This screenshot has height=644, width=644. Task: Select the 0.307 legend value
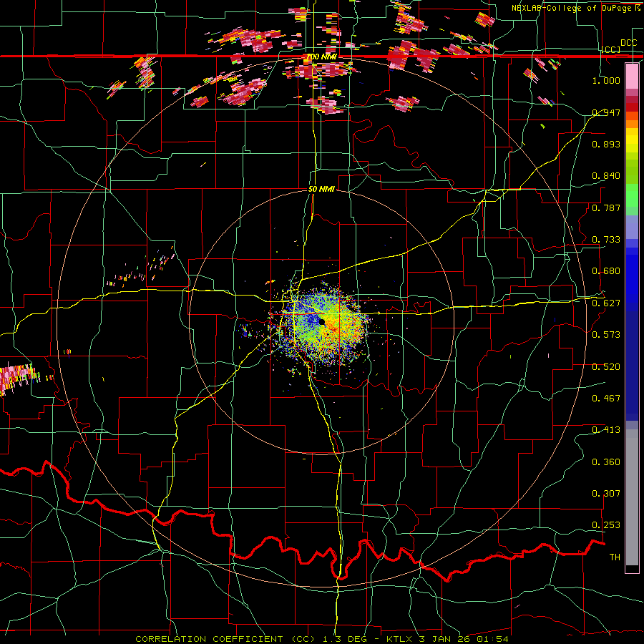click(x=606, y=493)
